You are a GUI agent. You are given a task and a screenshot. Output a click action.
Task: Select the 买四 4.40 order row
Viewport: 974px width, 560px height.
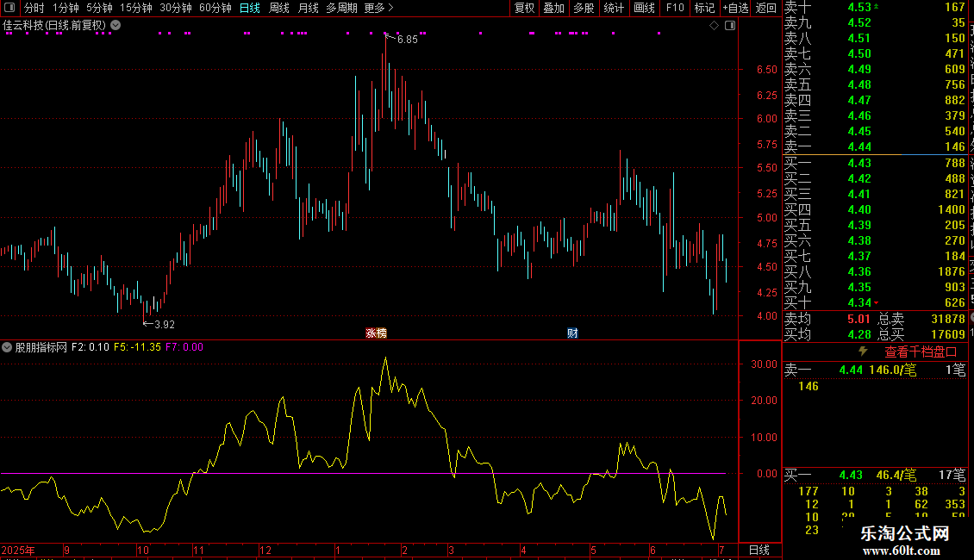pos(875,210)
